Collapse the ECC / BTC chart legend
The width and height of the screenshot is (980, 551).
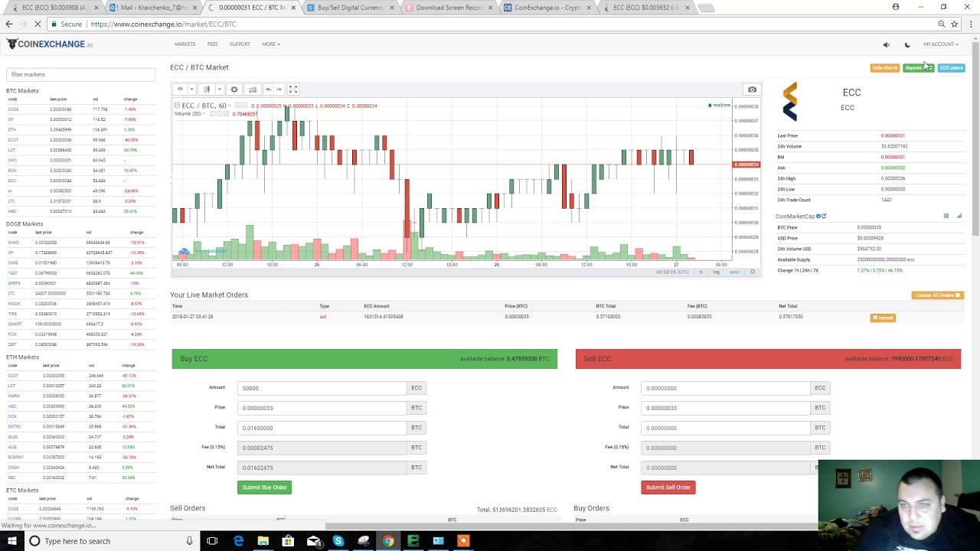[177, 106]
